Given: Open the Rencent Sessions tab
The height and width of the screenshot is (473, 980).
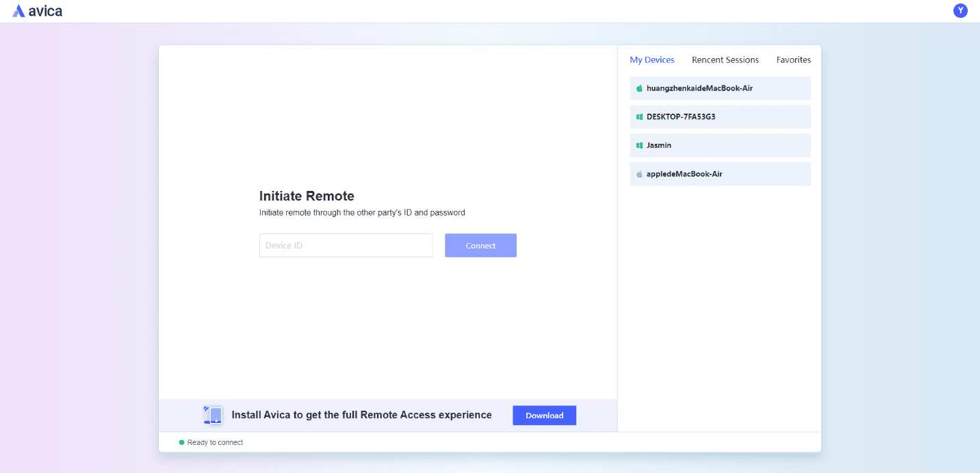Looking at the screenshot, I should (725, 60).
